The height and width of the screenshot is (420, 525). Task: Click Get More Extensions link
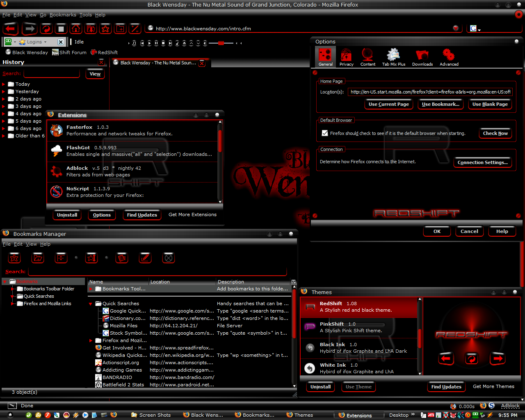tap(192, 215)
